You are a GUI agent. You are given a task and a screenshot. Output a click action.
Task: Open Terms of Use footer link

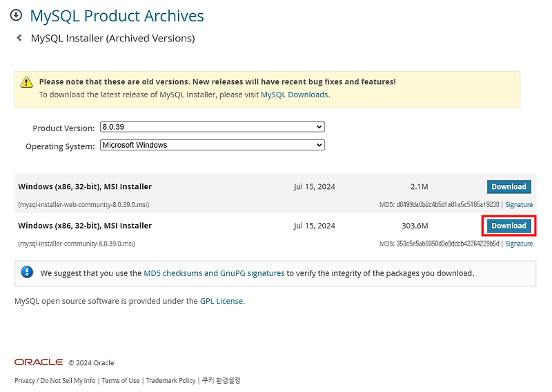121,380
